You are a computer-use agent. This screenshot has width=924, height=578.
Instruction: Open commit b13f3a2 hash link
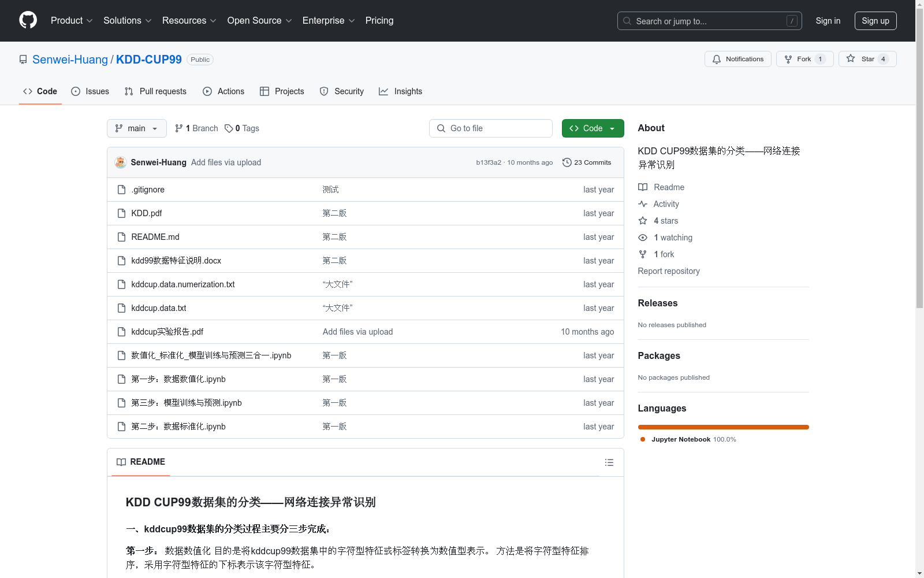coord(489,162)
